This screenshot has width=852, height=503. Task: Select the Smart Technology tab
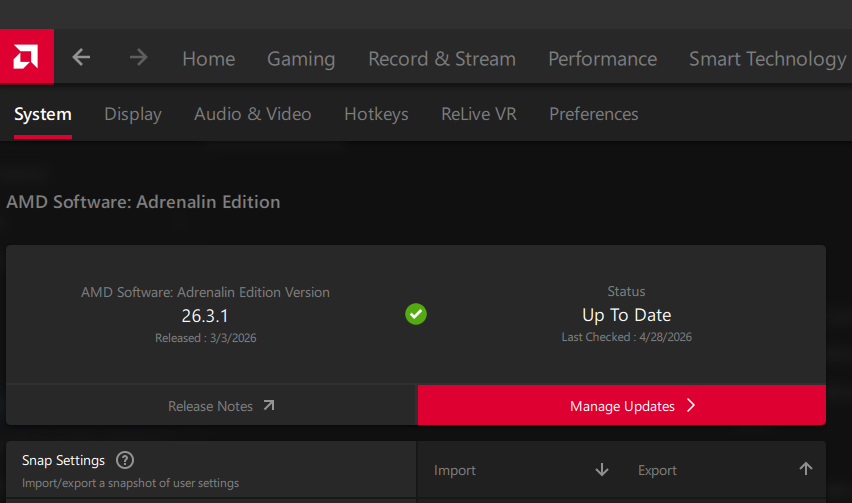pyautogui.click(x=767, y=59)
